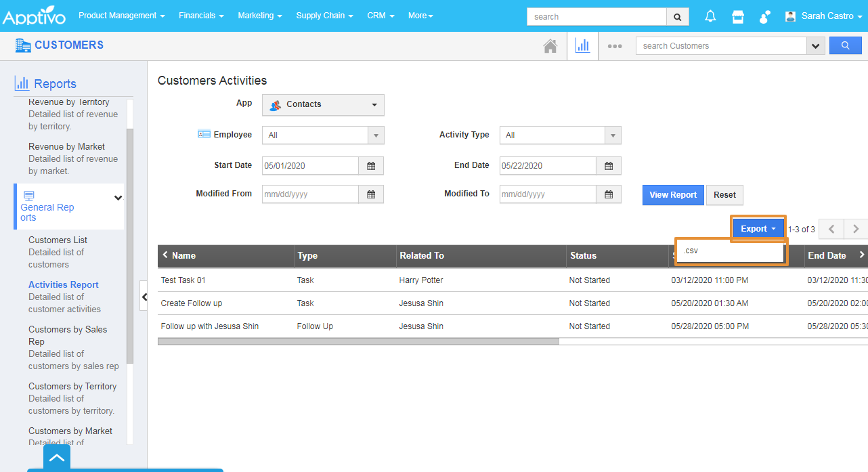This screenshot has height=472, width=868.
Task: Click the three-dots more options icon
Action: pyautogui.click(x=615, y=46)
